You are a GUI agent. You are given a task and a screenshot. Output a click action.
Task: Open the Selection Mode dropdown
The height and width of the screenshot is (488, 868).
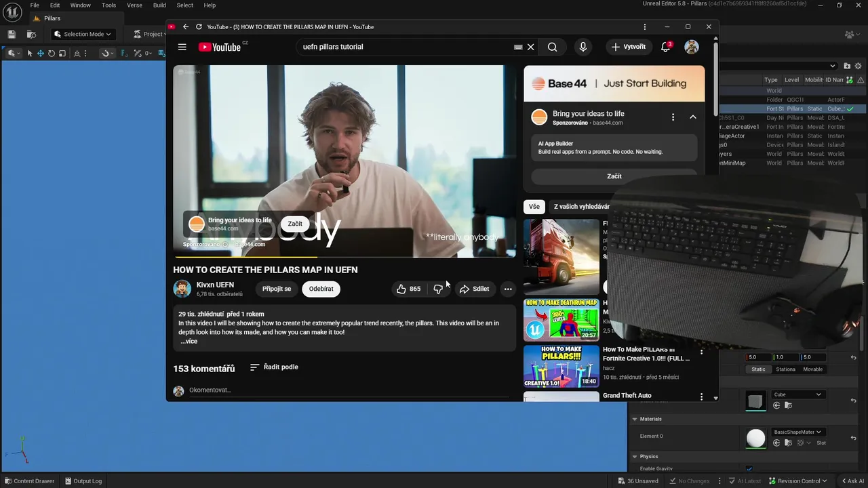tap(83, 34)
